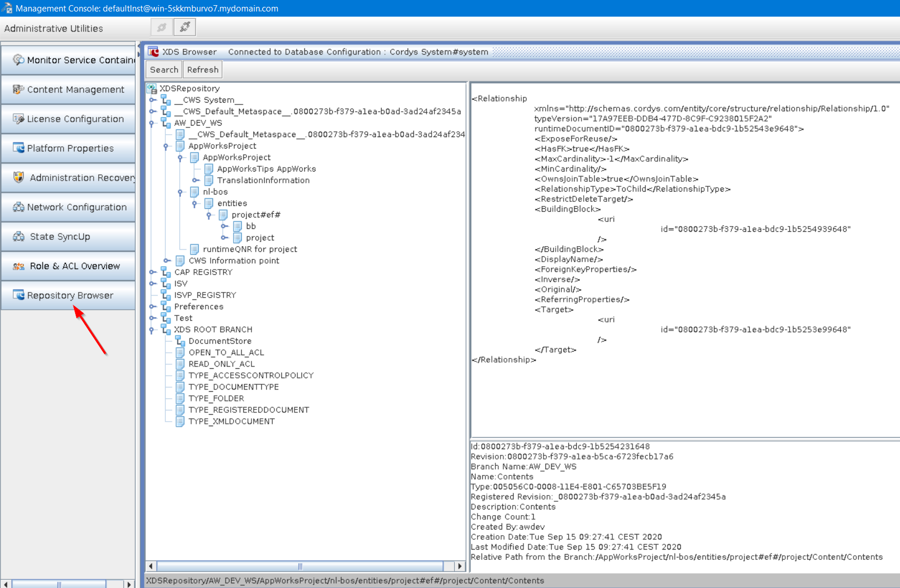The height and width of the screenshot is (588, 900).
Task: Click the disabled connect toolbar icon
Action: [162, 27]
